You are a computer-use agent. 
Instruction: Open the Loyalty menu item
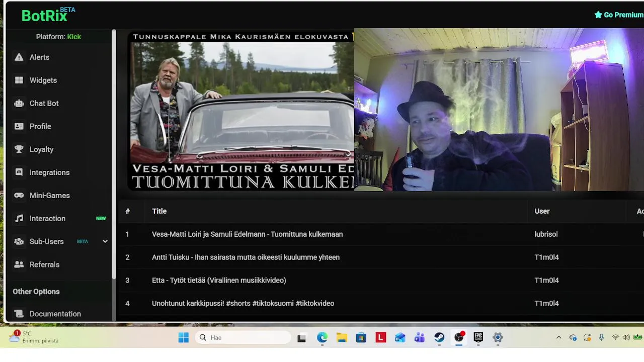pyautogui.click(x=41, y=149)
